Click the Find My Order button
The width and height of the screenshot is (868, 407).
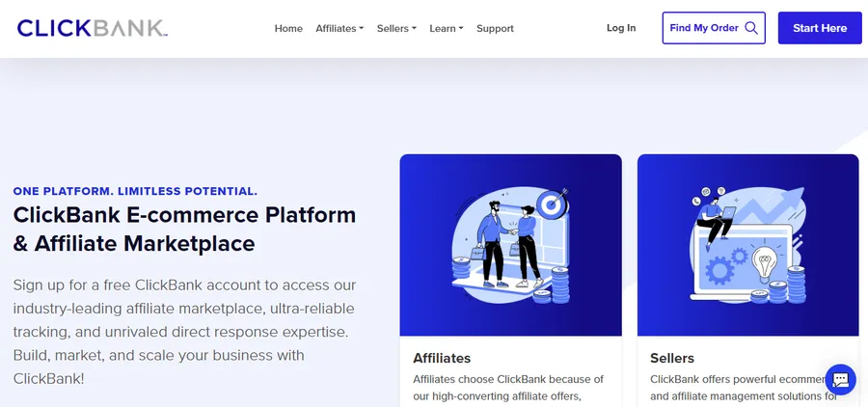pyautogui.click(x=714, y=28)
